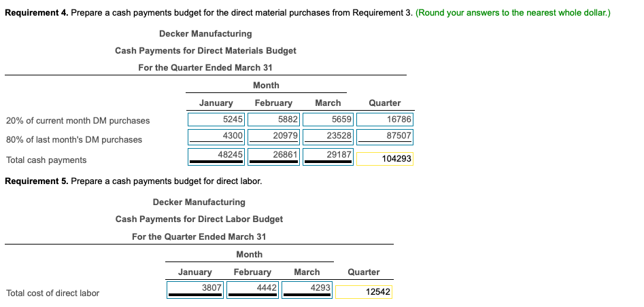Edit February total cash payments field 26861
This screenshot has width=644, height=307.
coord(274,157)
